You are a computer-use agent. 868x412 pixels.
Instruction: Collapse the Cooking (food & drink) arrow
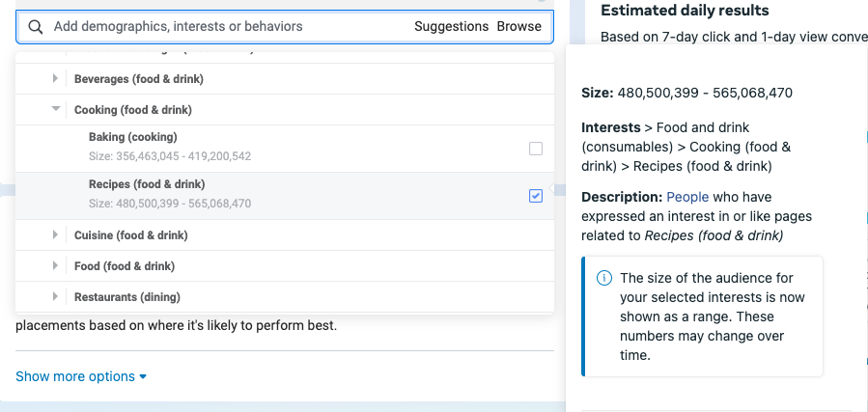click(56, 110)
